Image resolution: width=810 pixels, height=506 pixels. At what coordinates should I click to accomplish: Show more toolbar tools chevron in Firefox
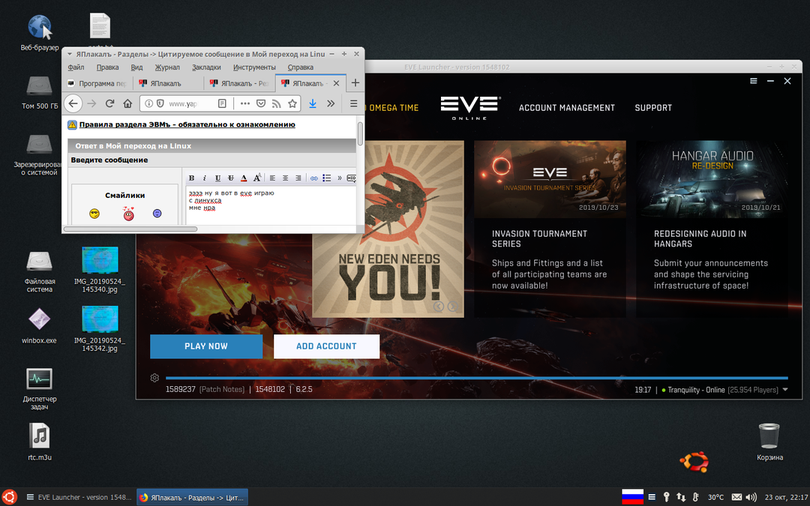331,103
